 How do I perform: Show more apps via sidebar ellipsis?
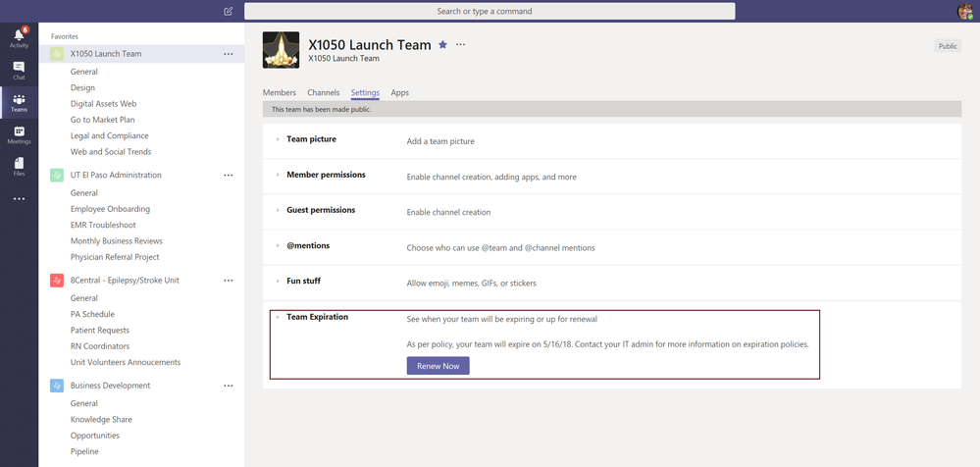(19, 199)
